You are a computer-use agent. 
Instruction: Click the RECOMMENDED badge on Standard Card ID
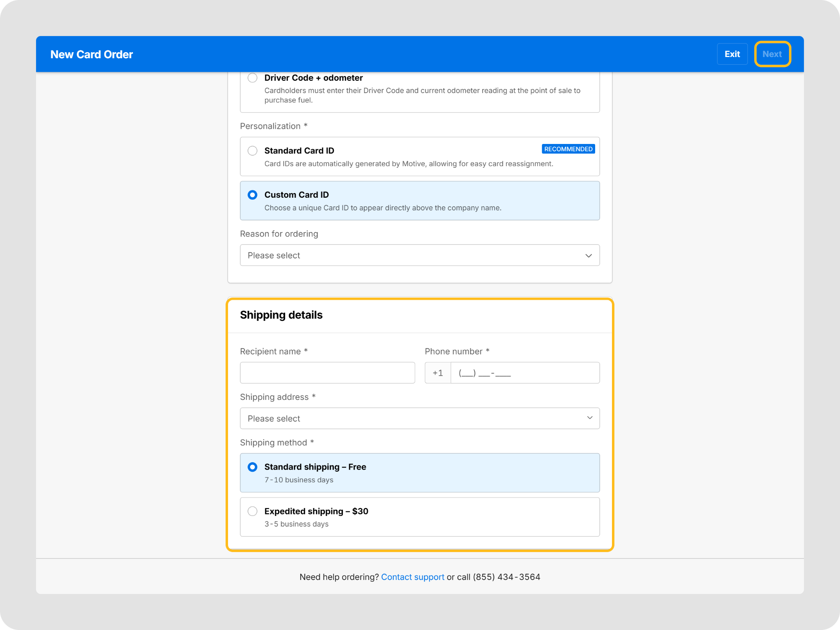[568, 149]
